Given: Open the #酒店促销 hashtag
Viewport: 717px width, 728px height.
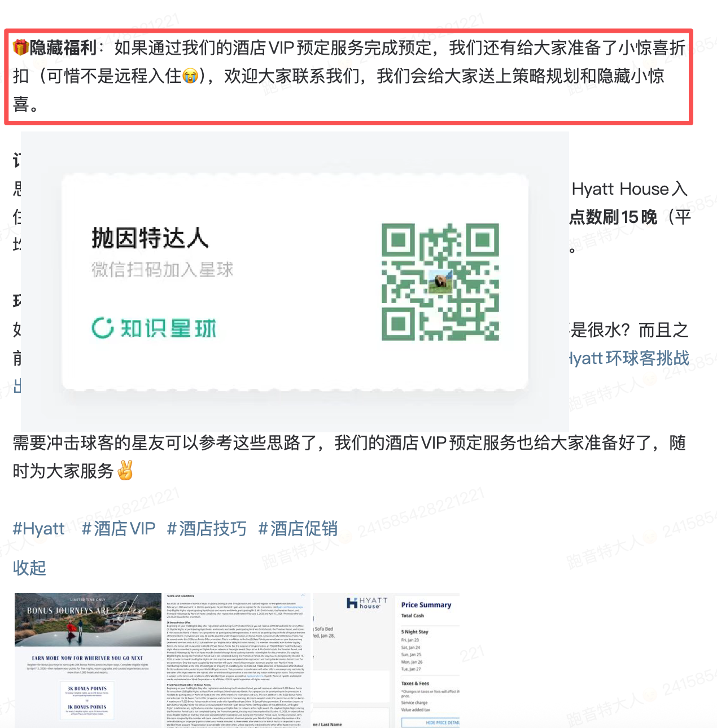Looking at the screenshot, I should [x=298, y=529].
